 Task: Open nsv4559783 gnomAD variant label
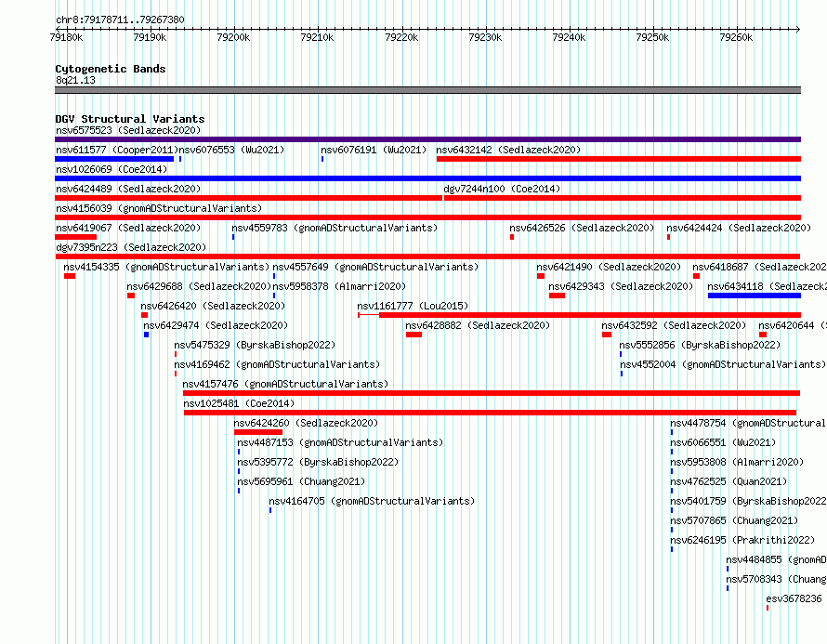pyautogui.click(x=335, y=228)
